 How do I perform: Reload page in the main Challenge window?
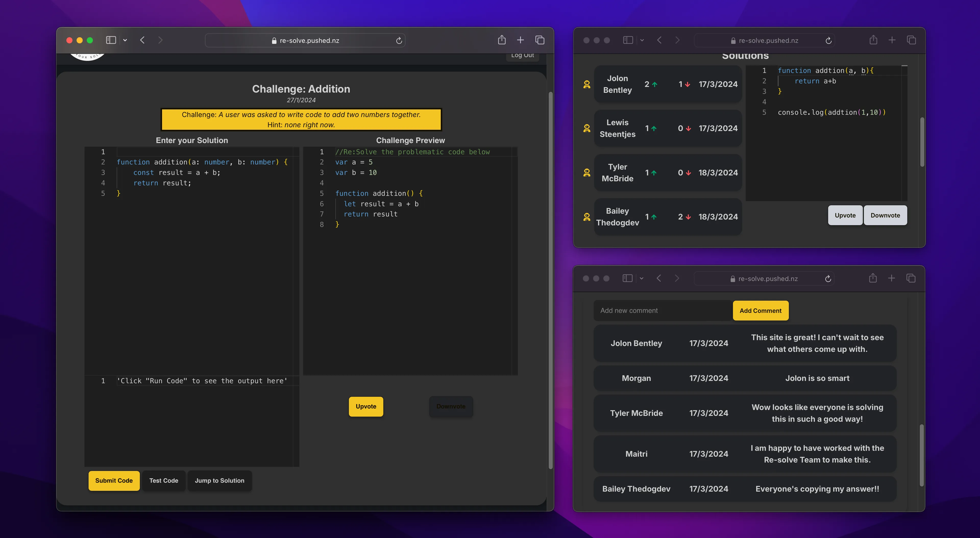[399, 40]
